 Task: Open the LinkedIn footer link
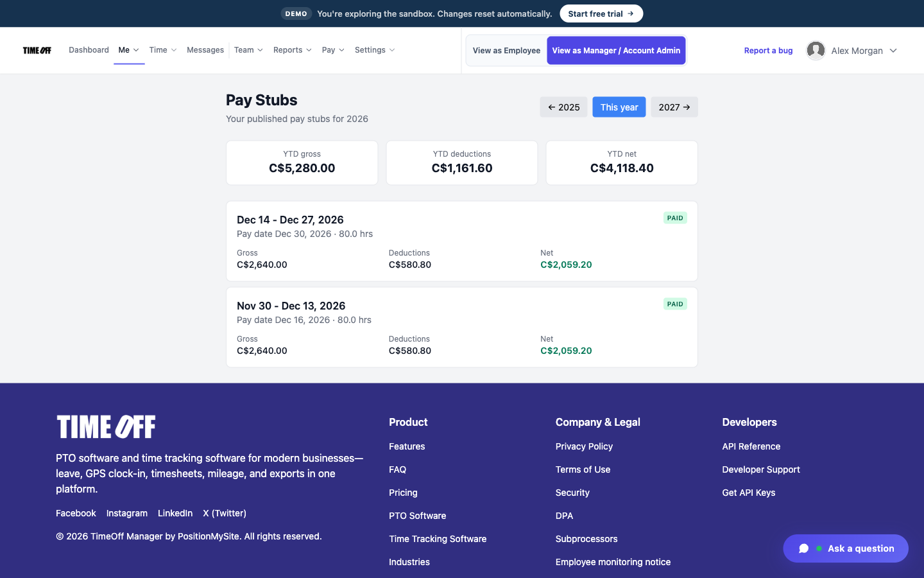coord(175,513)
